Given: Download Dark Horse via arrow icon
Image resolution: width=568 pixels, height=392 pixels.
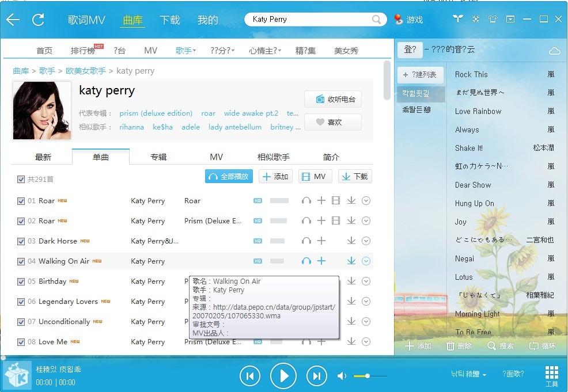Looking at the screenshot, I should [351, 241].
